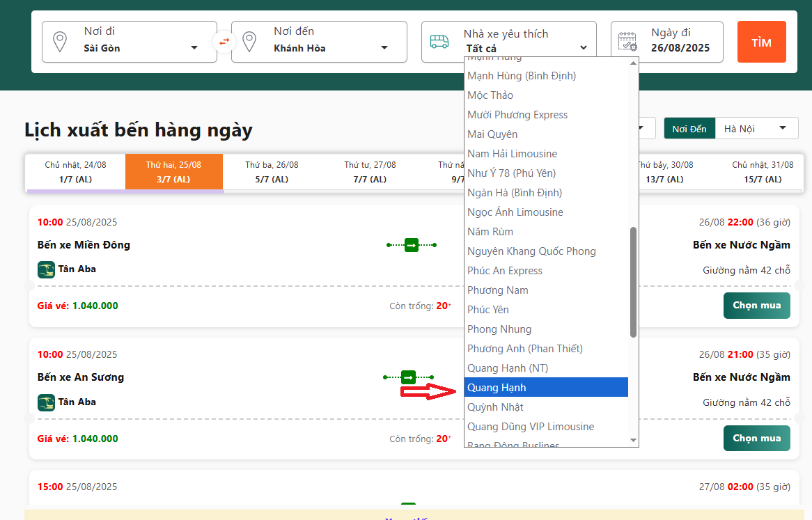
Task: Click Tân Aba logo on Bến xe An Sương trip
Action: coord(46,402)
